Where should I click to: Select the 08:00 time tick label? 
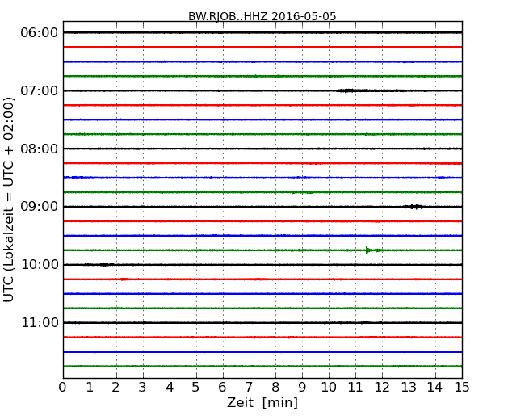[x=40, y=149]
